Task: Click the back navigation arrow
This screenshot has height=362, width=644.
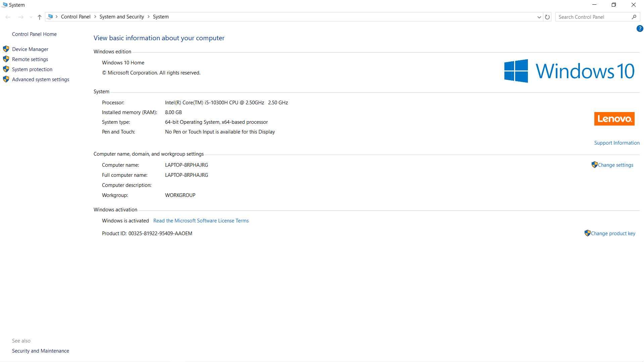Action: (x=8, y=17)
